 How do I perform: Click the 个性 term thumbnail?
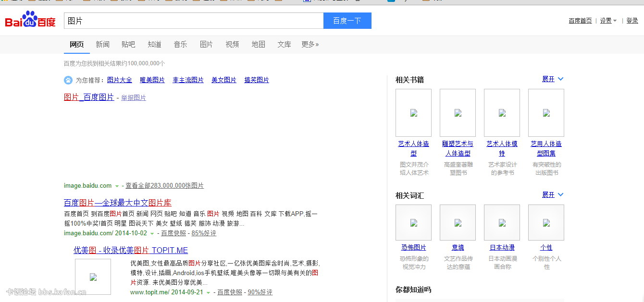coord(546,223)
